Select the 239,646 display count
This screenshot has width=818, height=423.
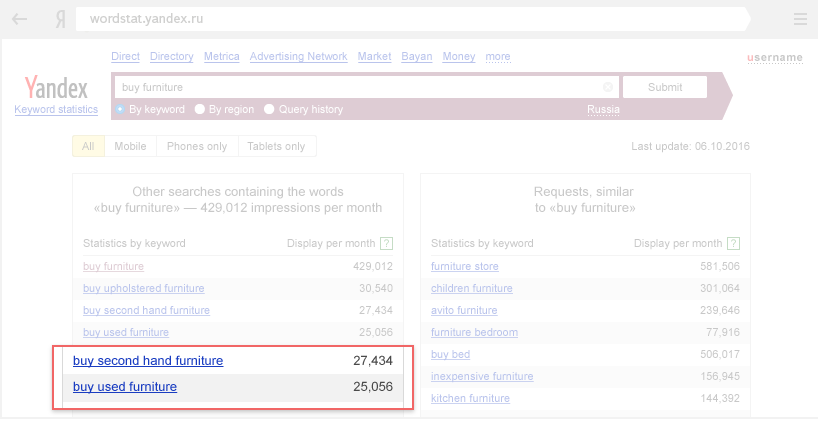720,310
